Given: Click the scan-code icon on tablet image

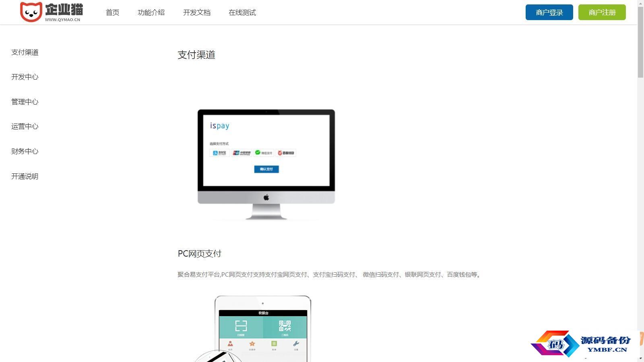Looking at the screenshot, I should 241,325.
